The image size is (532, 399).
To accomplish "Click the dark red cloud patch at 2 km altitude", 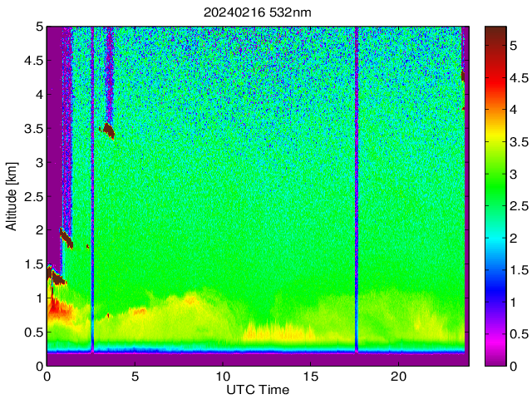I will 66,239.
